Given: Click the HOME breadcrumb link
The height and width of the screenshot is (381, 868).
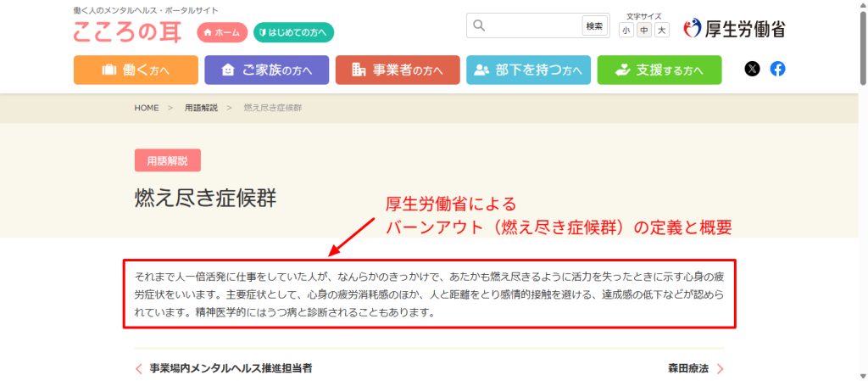Looking at the screenshot, I should pyautogui.click(x=146, y=108).
